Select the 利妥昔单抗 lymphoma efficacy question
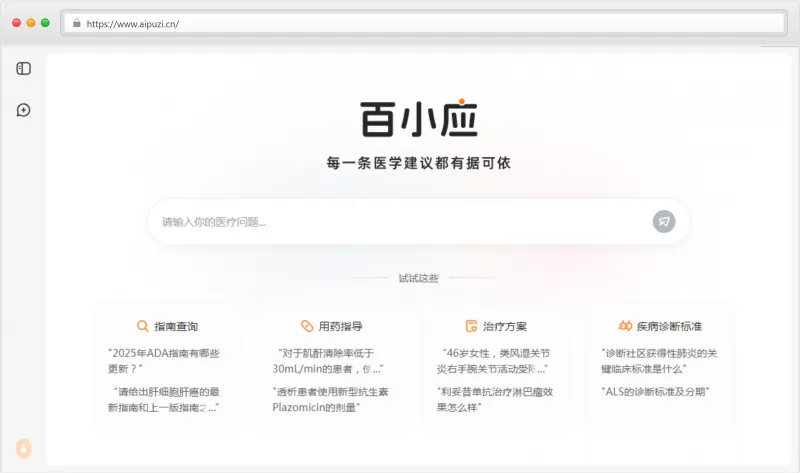 tap(495, 399)
